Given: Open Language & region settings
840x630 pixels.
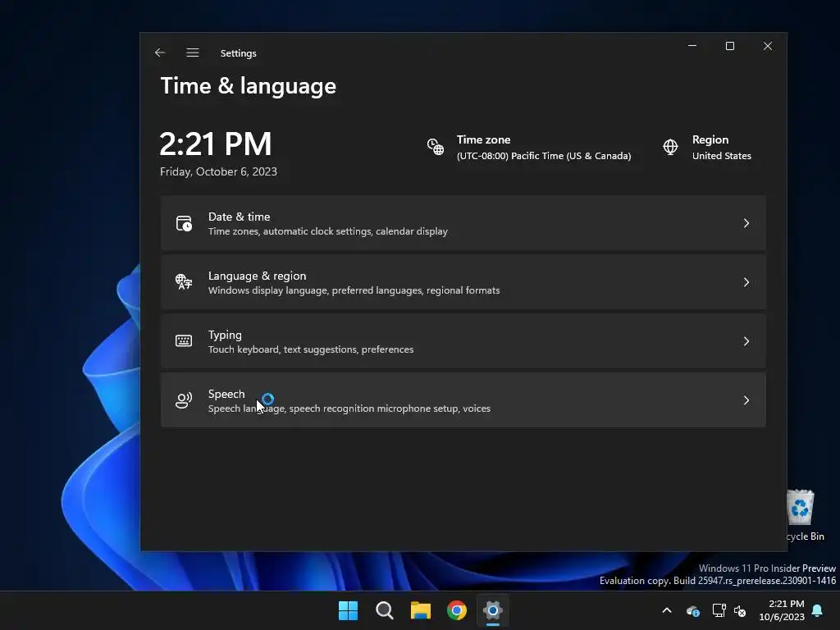Looking at the screenshot, I should (x=463, y=282).
